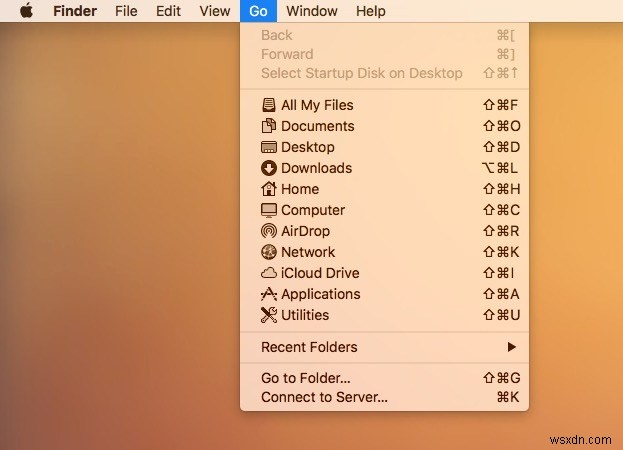Viewport: 623px width, 450px height.
Task: Click the Downloads arrow icon
Action: click(x=269, y=168)
